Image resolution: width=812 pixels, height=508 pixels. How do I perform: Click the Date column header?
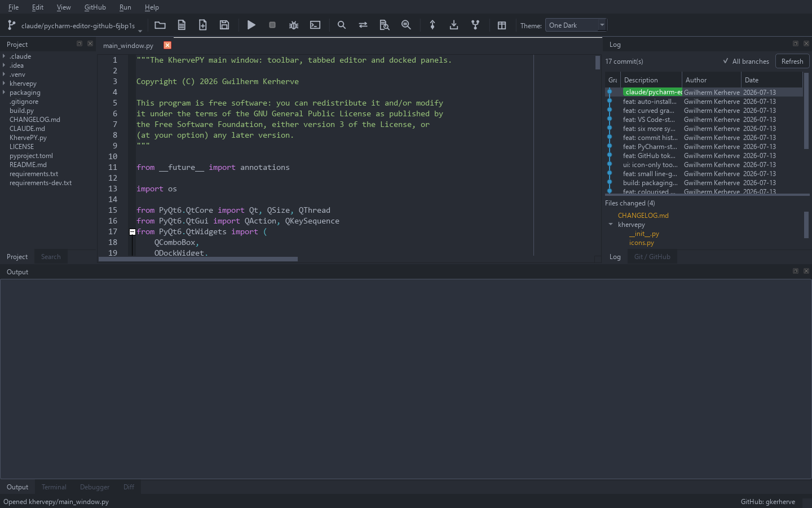pos(772,80)
